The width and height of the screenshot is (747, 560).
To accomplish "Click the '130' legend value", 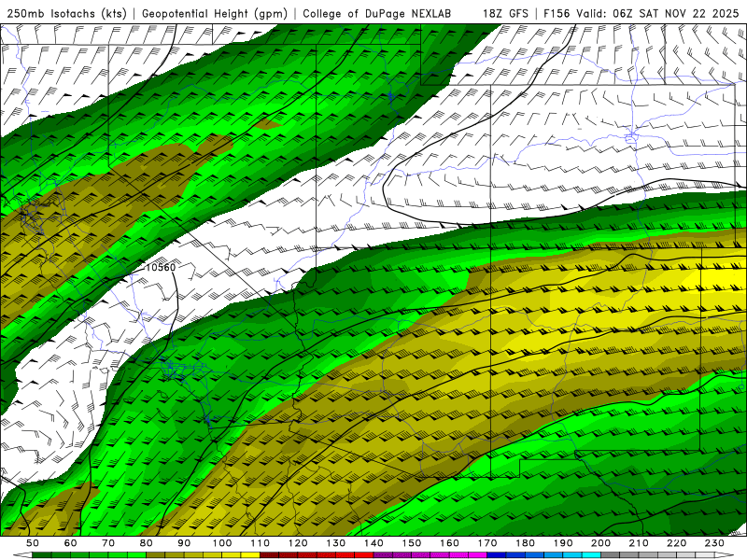I will click(336, 543).
